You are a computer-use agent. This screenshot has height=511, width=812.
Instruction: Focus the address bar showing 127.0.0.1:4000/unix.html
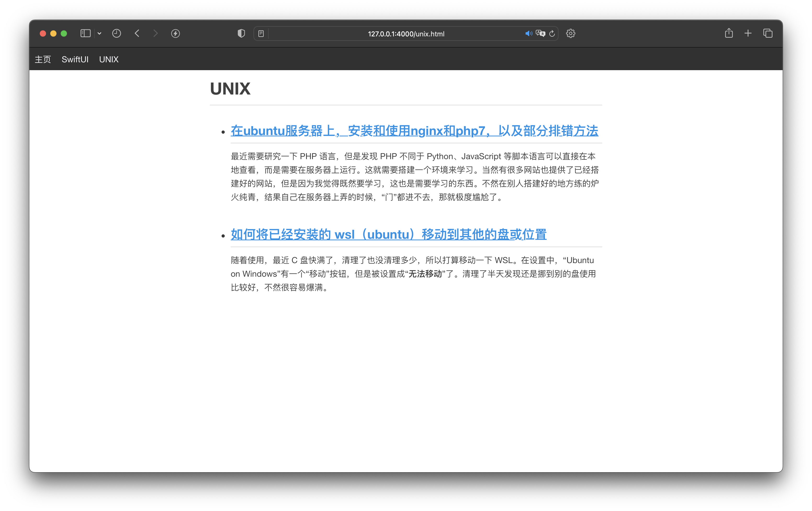point(406,34)
